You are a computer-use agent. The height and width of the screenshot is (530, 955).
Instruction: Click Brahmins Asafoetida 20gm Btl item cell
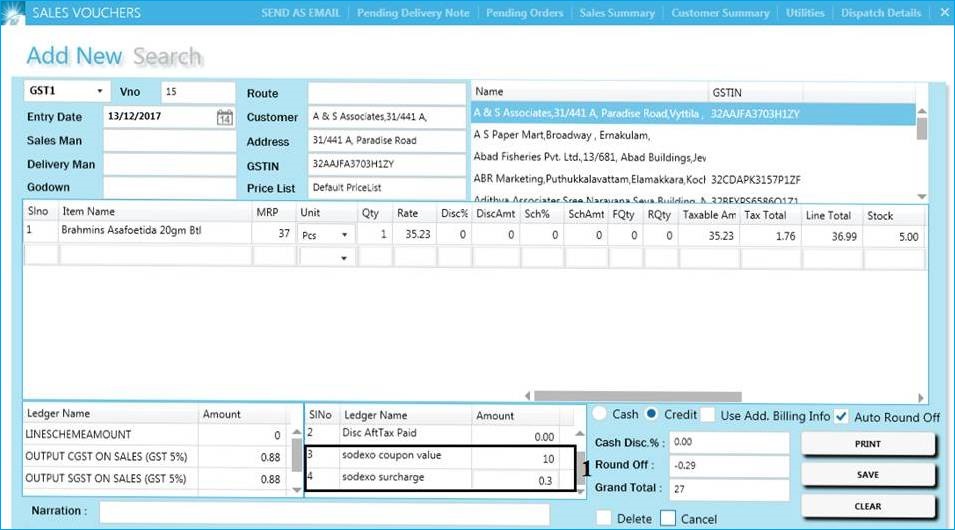pyautogui.click(x=155, y=231)
